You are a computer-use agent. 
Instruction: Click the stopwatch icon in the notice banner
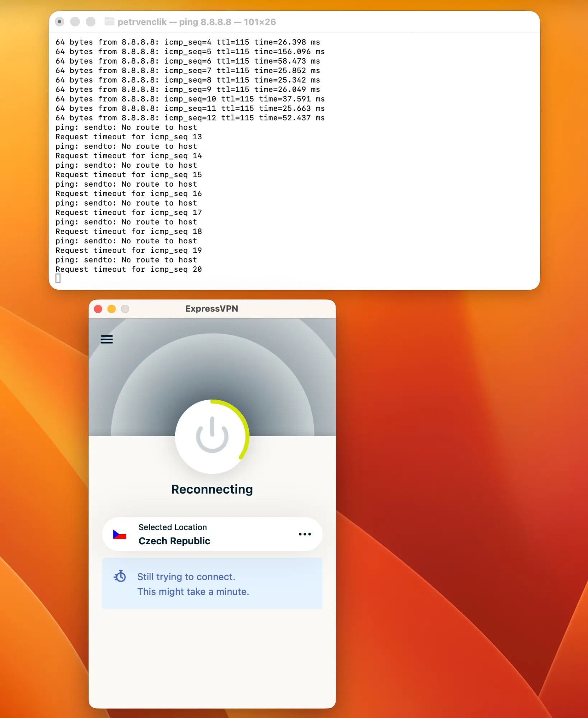(121, 577)
